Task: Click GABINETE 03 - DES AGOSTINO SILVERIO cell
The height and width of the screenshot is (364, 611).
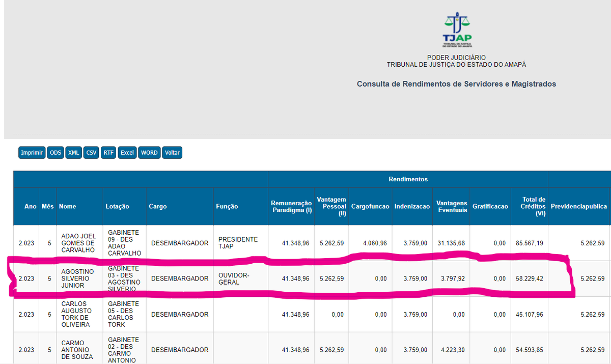Action: pyautogui.click(x=125, y=278)
